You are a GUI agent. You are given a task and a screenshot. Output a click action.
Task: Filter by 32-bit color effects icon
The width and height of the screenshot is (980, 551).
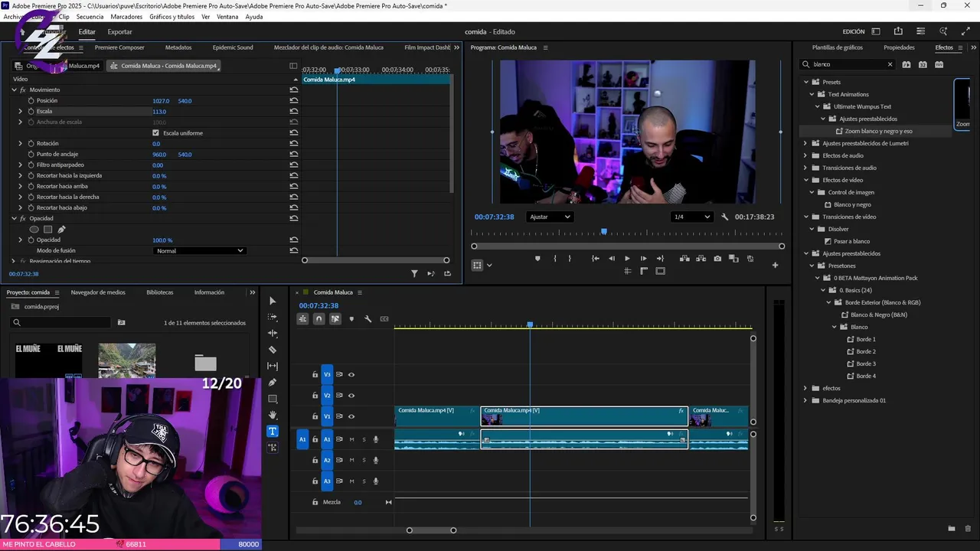tap(923, 64)
